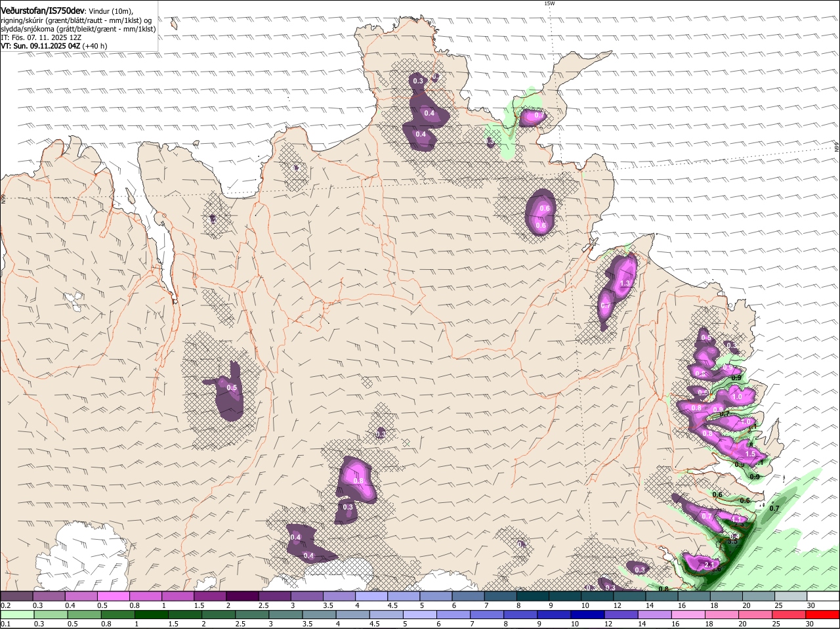Select lower legend swatch starting at 7
This screenshot has height=629, width=840.
[487, 615]
